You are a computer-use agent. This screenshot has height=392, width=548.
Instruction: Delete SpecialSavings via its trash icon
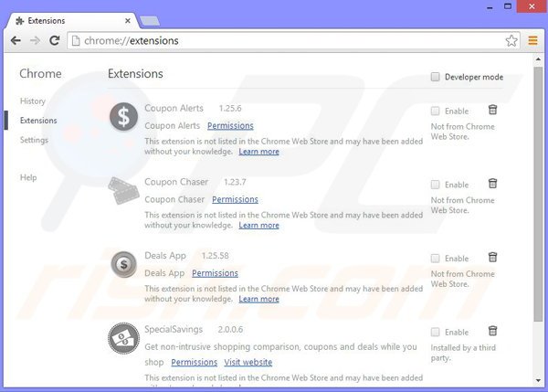point(492,331)
